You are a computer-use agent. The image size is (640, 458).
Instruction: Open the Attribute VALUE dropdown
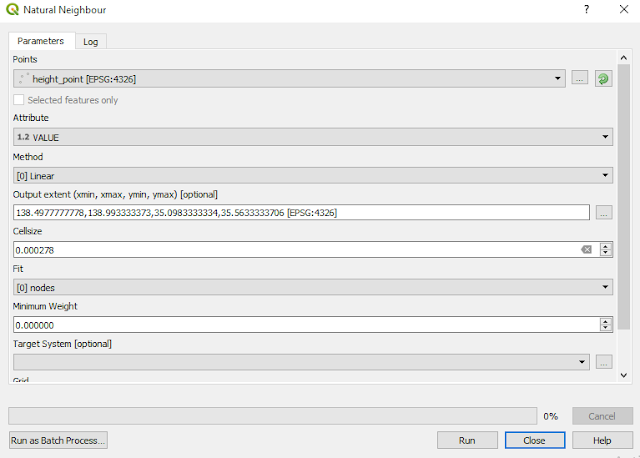[313, 137]
